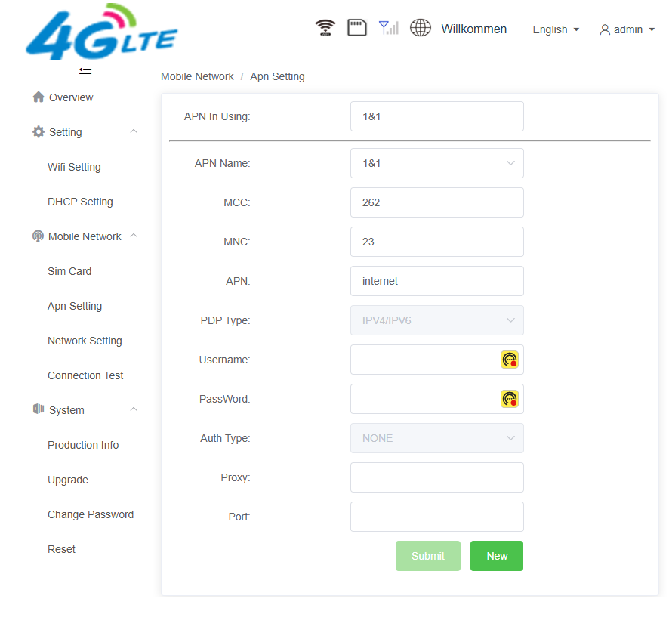Viewport: 672px width, 633px height.
Task: Click the Setting gear icon
Action: pos(39,131)
